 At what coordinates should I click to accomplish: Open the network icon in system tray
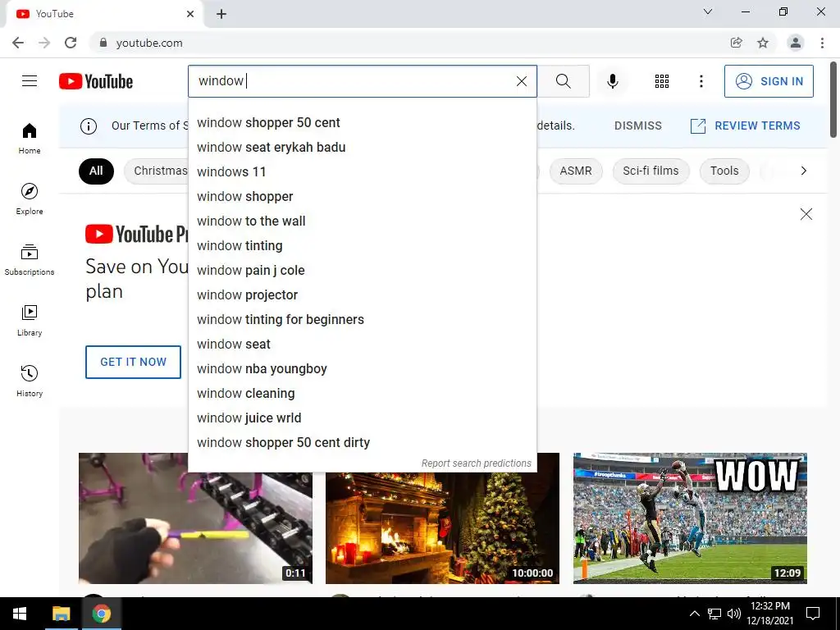(714, 614)
